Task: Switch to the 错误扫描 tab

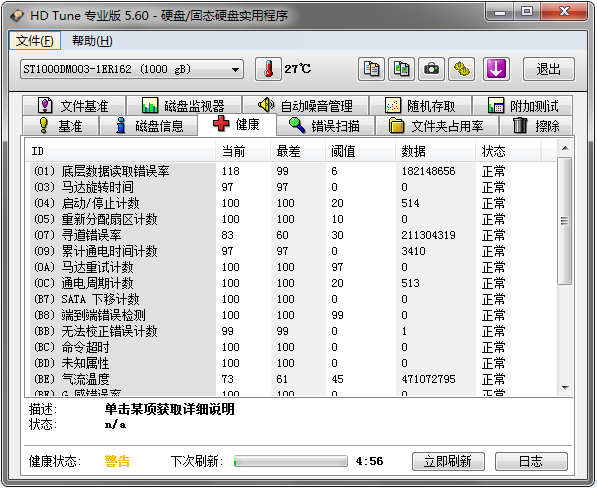Action: [326, 126]
